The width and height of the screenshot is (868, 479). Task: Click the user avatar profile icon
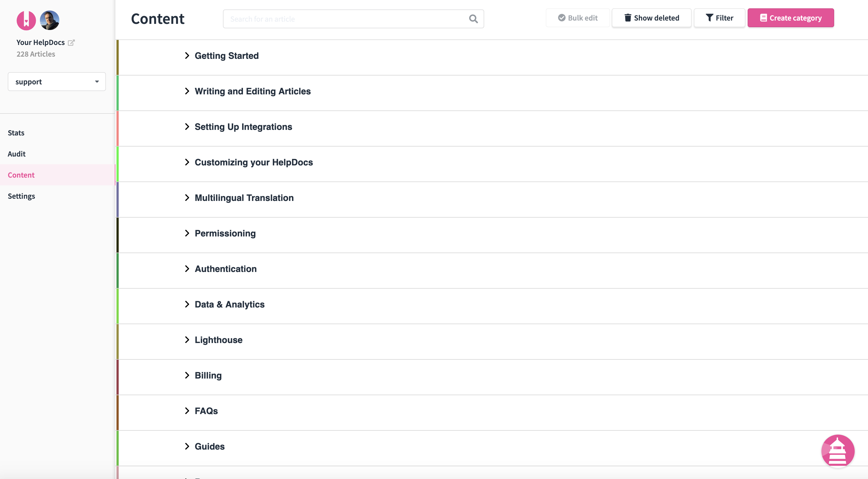pyautogui.click(x=49, y=20)
